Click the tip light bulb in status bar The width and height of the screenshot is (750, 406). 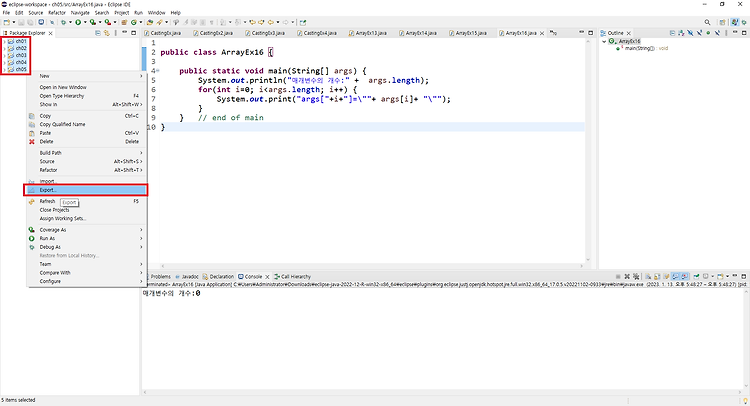point(745,401)
